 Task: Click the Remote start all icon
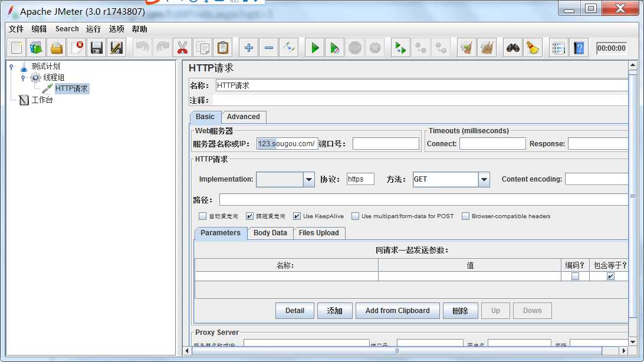(400, 48)
